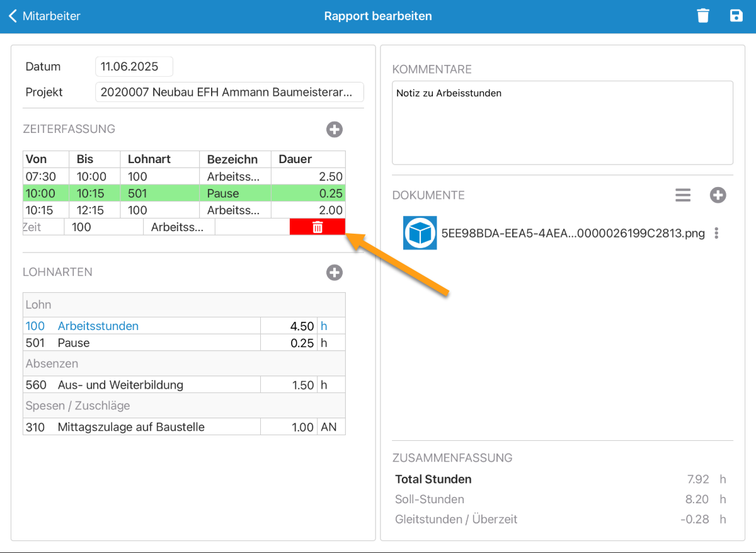This screenshot has width=756, height=553.
Task: Open the blue Arbeitsstunden wage type link
Action: click(x=98, y=326)
